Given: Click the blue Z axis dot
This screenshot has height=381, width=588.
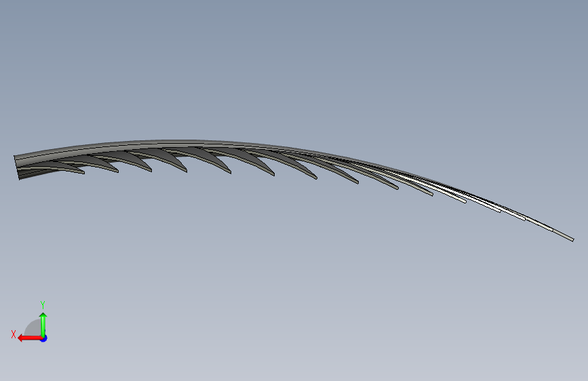Looking at the screenshot, I should 44,338.
